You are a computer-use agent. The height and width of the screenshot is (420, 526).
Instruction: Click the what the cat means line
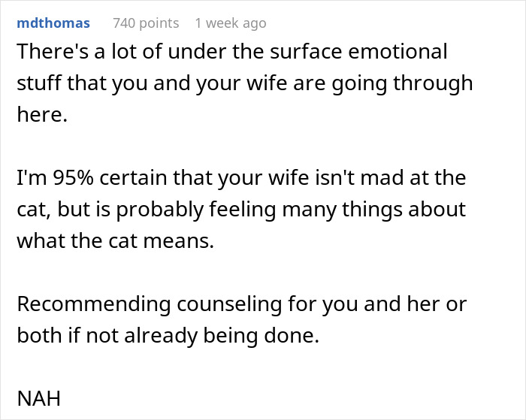pos(116,239)
